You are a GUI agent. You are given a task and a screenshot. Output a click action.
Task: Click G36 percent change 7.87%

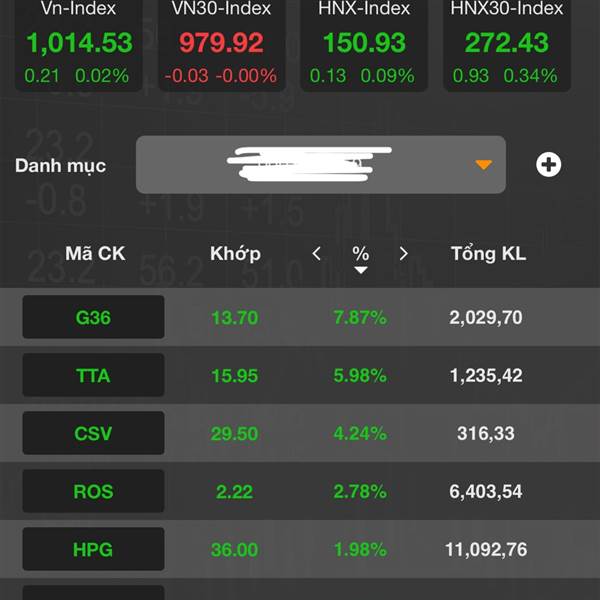360,317
